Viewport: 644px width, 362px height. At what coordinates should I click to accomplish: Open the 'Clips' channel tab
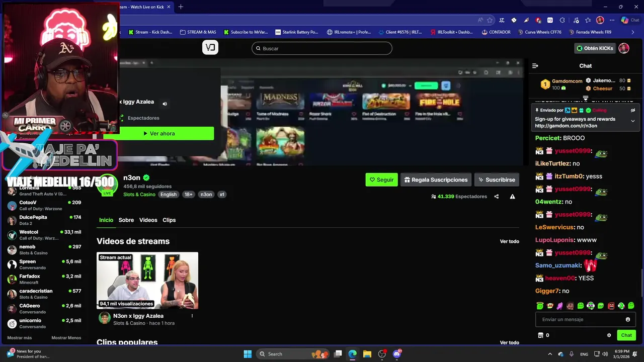(169, 220)
